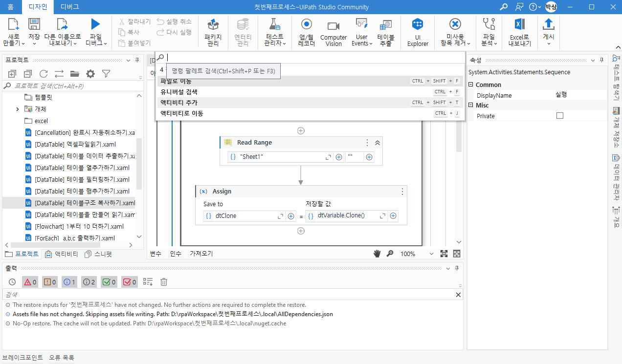The image size is (622, 364).
Task: Open project settings gear icon
Action: 90,74
